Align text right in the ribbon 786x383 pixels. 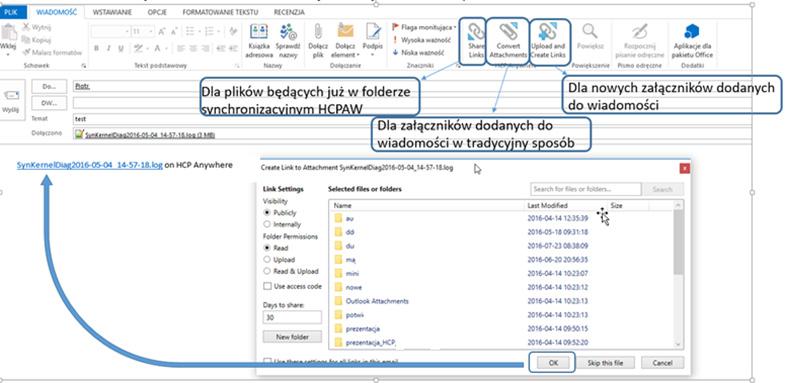pos(205,49)
